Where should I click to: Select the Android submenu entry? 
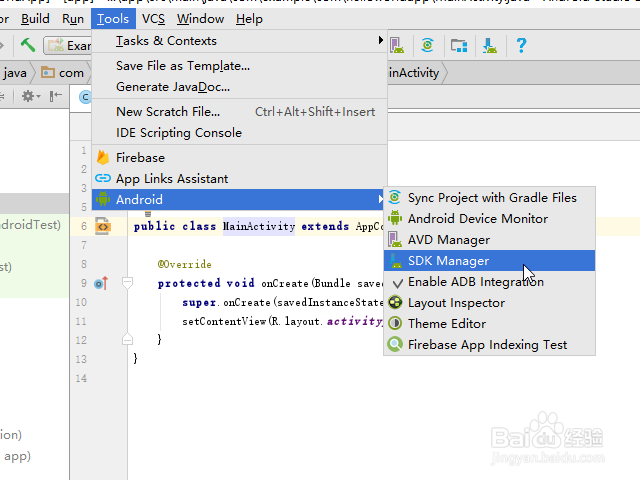[239, 200]
